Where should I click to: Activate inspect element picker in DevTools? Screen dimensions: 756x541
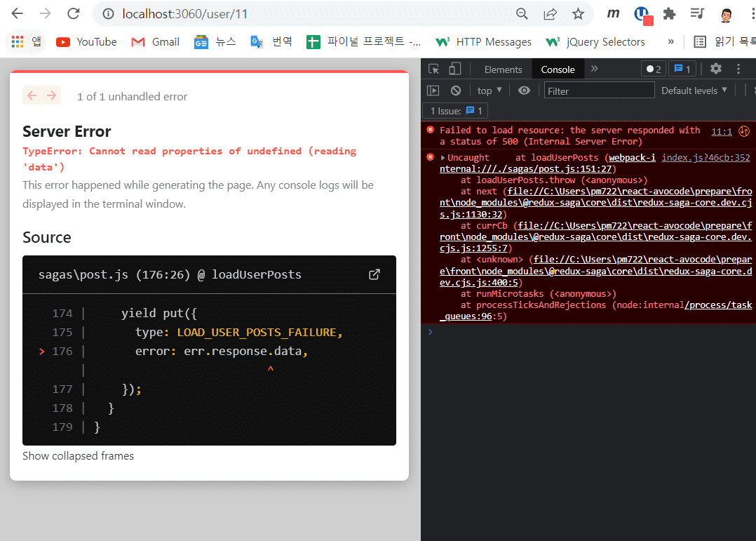[x=433, y=69]
